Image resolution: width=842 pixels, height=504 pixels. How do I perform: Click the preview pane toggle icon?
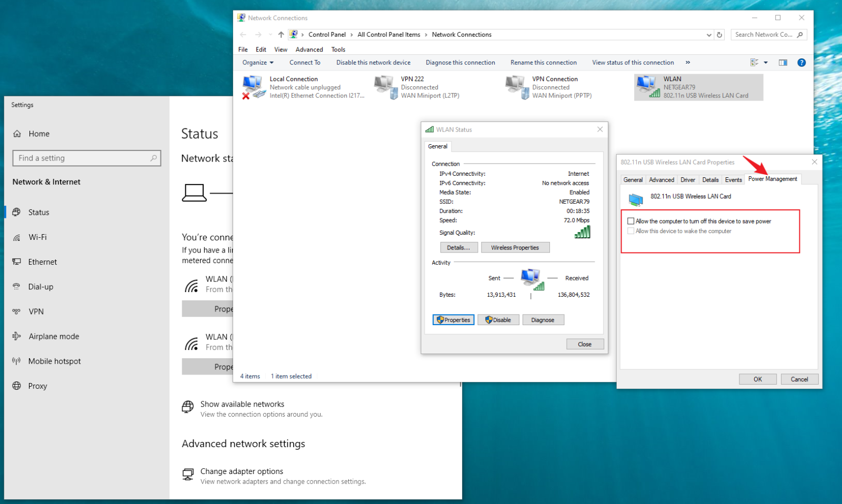click(783, 62)
